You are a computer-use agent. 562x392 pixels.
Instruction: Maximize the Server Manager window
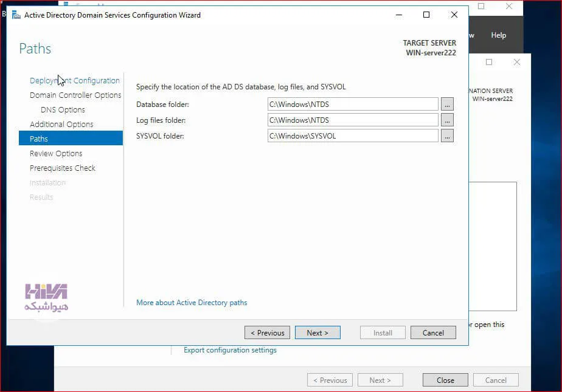(x=481, y=7)
